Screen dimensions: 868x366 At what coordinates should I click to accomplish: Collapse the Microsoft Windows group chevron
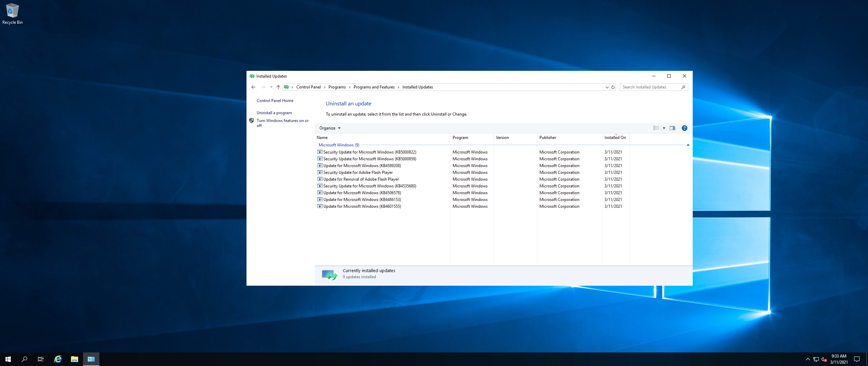[x=688, y=145]
